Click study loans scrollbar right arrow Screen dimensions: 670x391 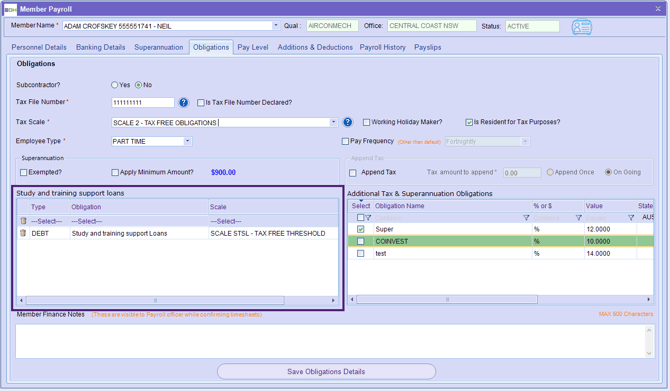point(333,300)
